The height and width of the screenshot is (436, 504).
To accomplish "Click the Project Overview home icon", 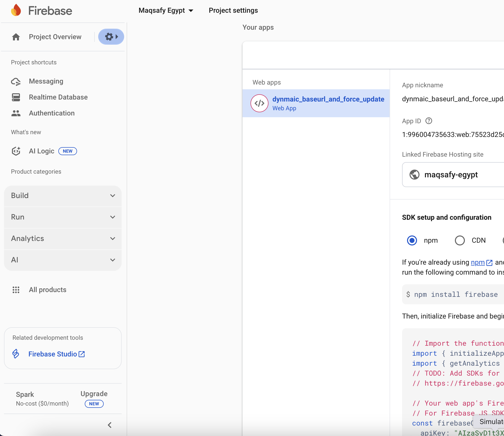I will (x=16, y=37).
